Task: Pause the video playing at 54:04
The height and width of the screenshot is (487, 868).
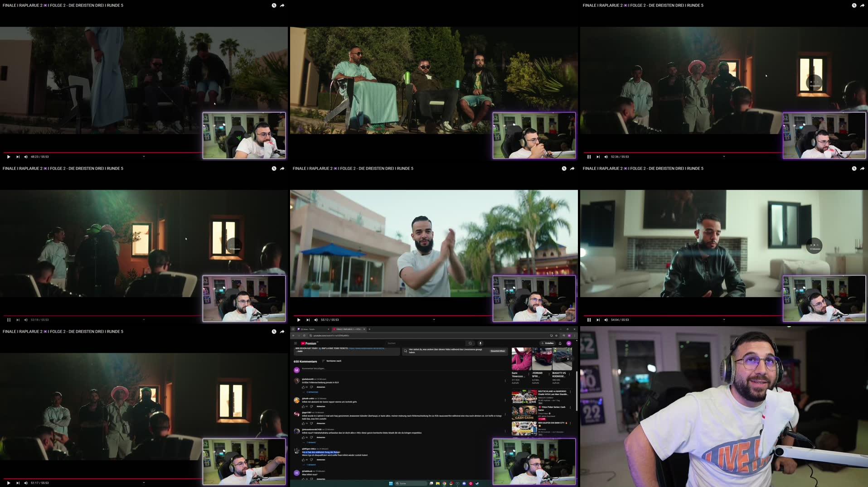Action: click(x=589, y=320)
